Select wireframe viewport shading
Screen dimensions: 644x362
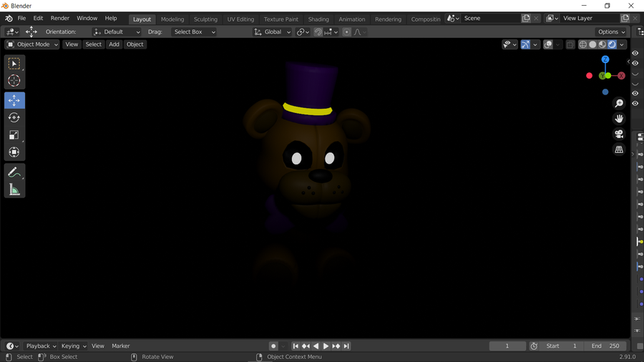click(582, 44)
